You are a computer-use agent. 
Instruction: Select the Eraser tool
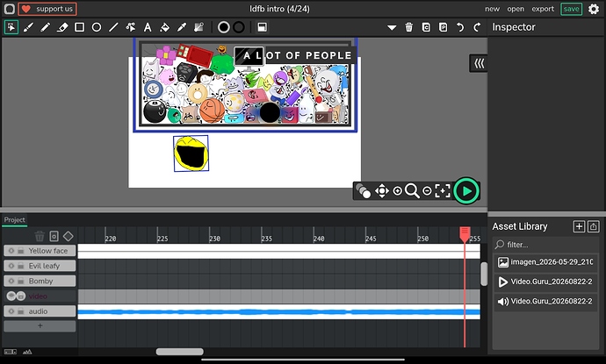tap(62, 27)
